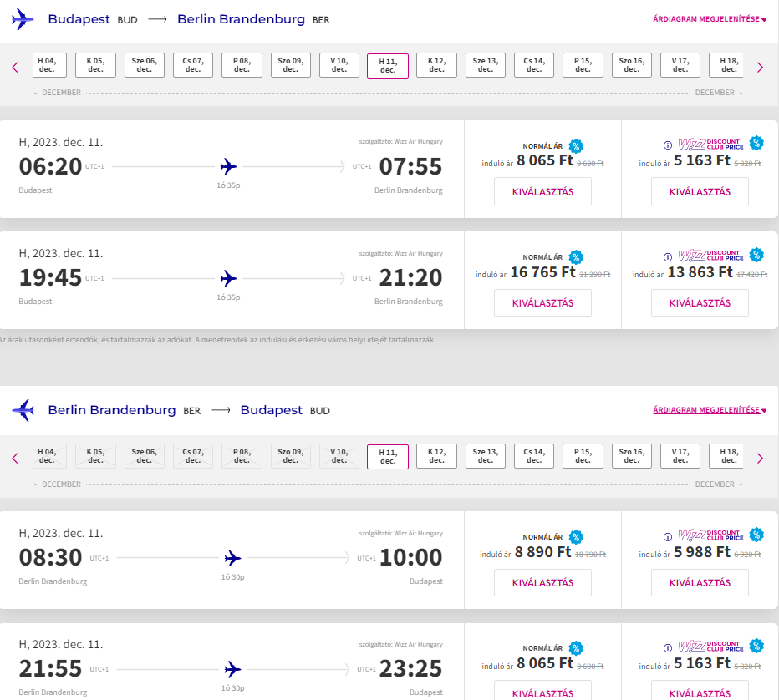
Task: Select V 17 dec. in the outbound date strip
Action: (680, 65)
